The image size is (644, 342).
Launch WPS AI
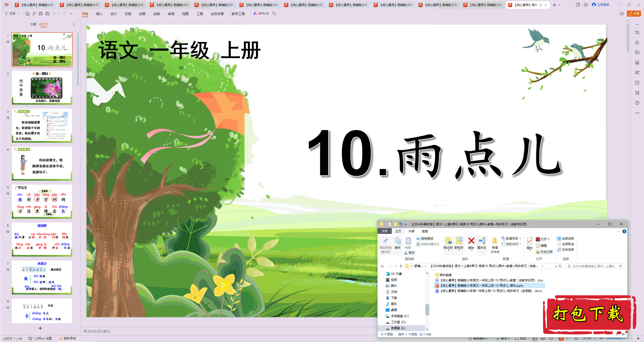pos(261,14)
